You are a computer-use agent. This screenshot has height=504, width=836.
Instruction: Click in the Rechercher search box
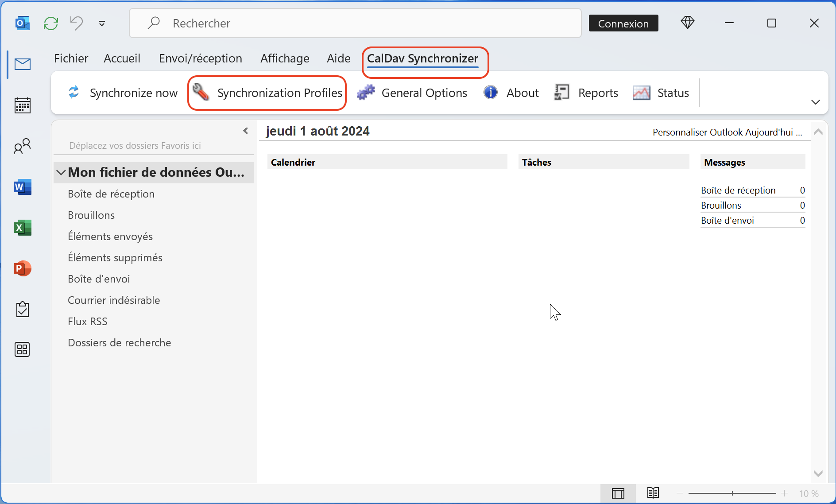[355, 23]
